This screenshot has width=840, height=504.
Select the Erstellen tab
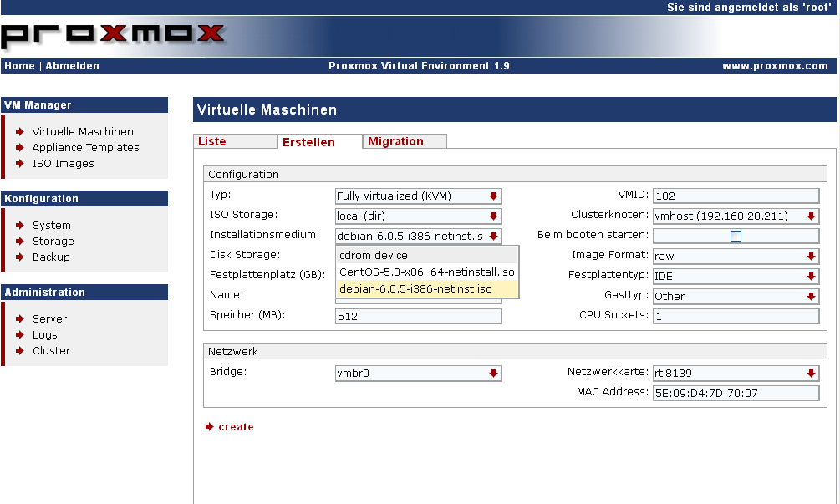[x=320, y=142]
